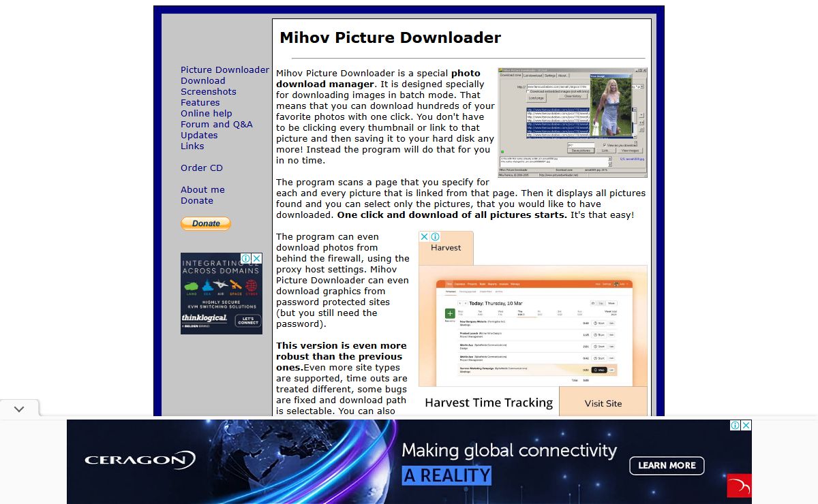Go to the Download page link
The image size is (818, 504).
click(203, 81)
